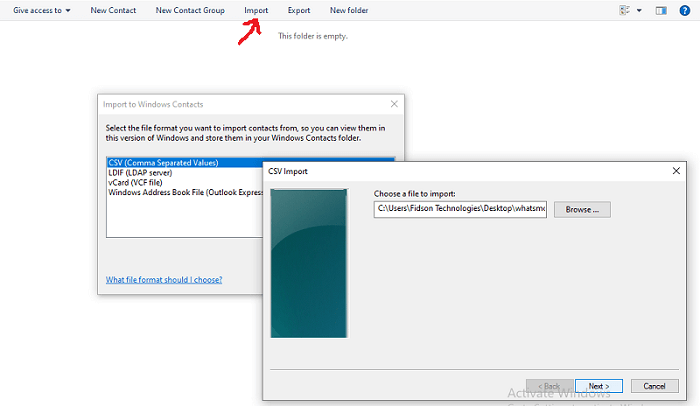The image size is (700, 406).
Task: Click the file path input field
Action: [x=460, y=209]
